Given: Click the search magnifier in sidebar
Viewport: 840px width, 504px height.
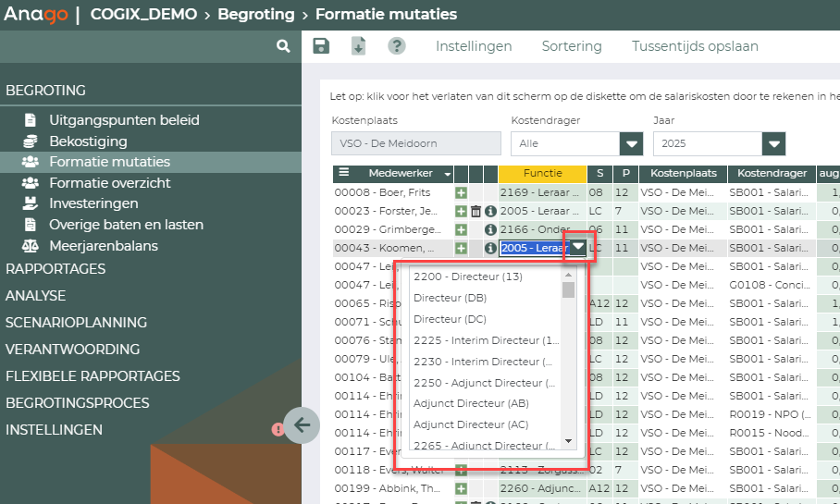Looking at the screenshot, I should pyautogui.click(x=283, y=46).
